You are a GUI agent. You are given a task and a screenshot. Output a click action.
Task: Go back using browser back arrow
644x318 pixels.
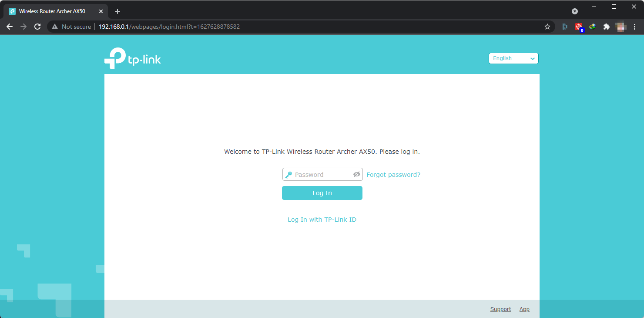pos(10,27)
